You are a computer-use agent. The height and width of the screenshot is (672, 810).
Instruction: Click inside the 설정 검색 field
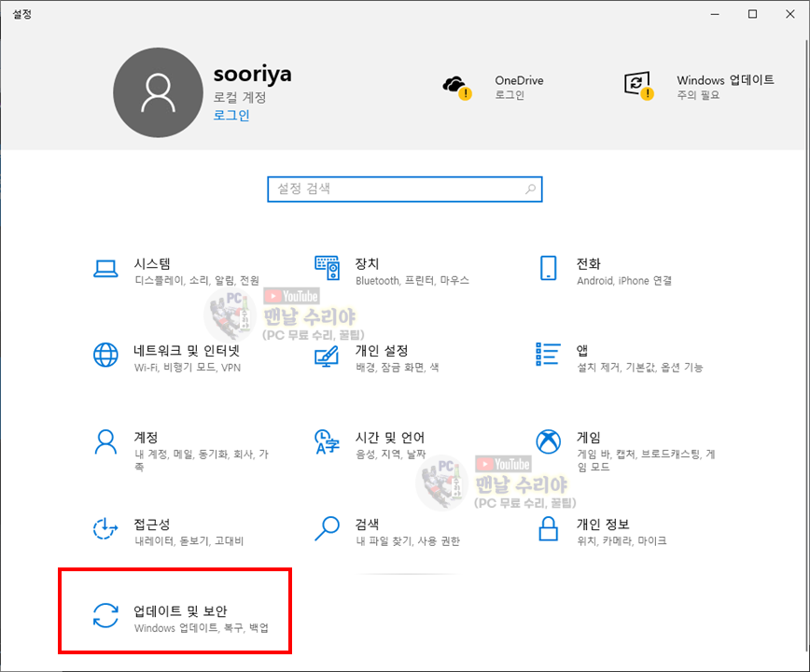coord(404,189)
